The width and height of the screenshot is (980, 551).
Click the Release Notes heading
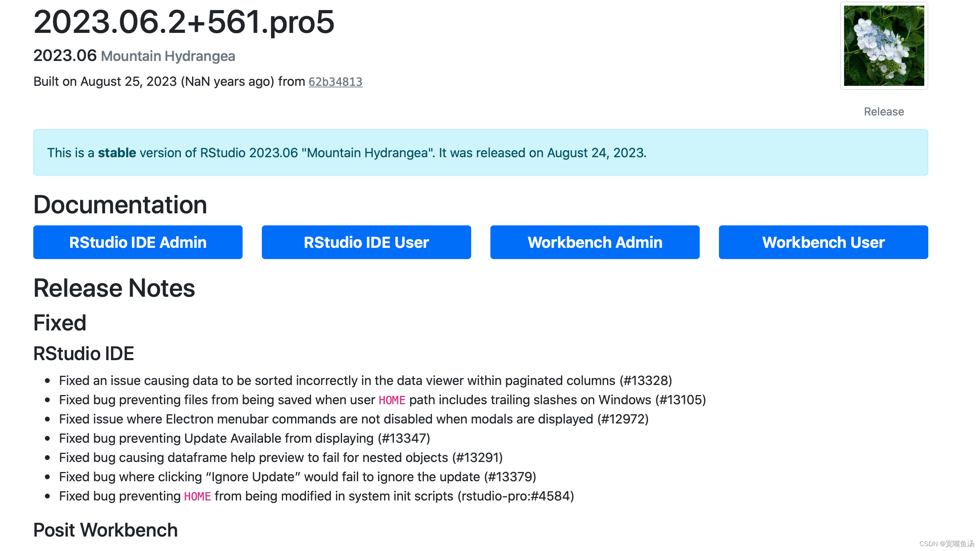point(114,288)
